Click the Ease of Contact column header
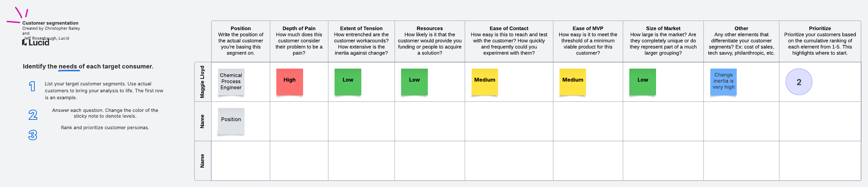 tap(509, 28)
